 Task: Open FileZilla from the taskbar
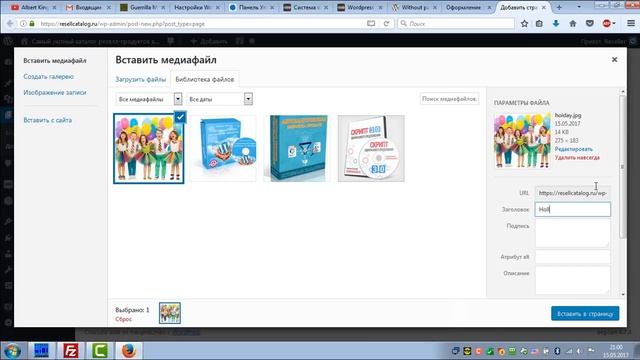point(71,351)
